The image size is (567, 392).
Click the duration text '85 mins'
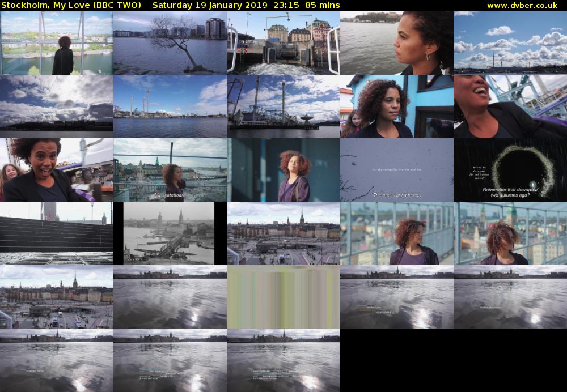(x=323, y=6)
